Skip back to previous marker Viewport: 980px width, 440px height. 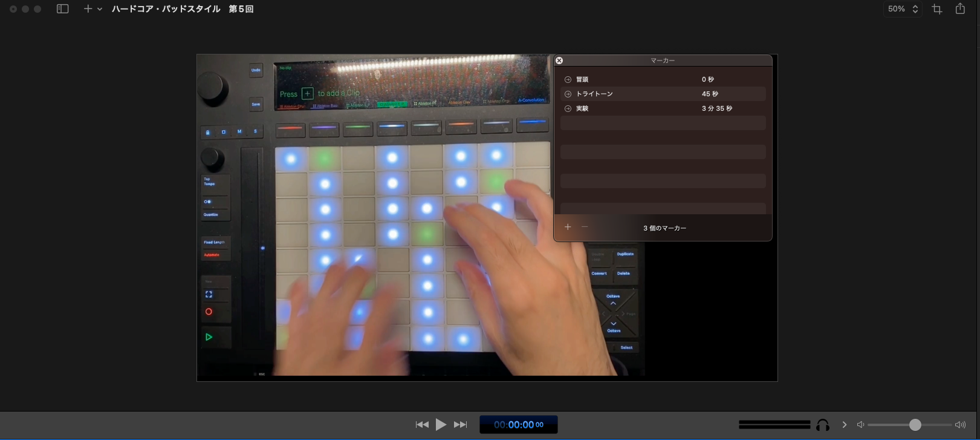click(x=422, y=425)
